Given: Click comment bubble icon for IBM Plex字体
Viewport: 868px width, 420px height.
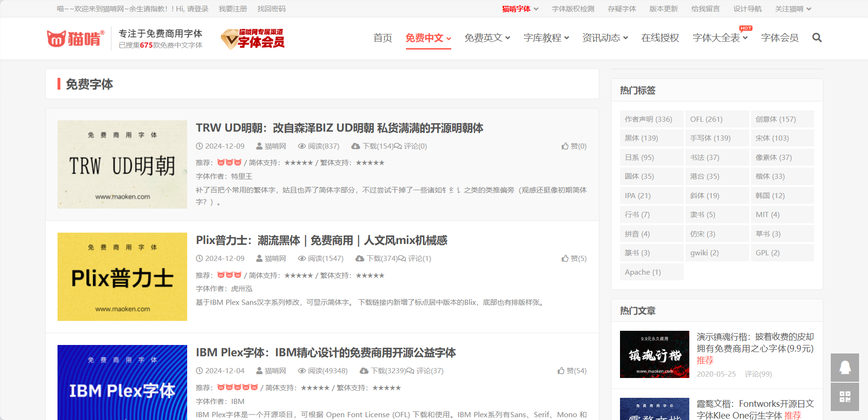Looking at the screenshot, I should [x=410, y=371].
